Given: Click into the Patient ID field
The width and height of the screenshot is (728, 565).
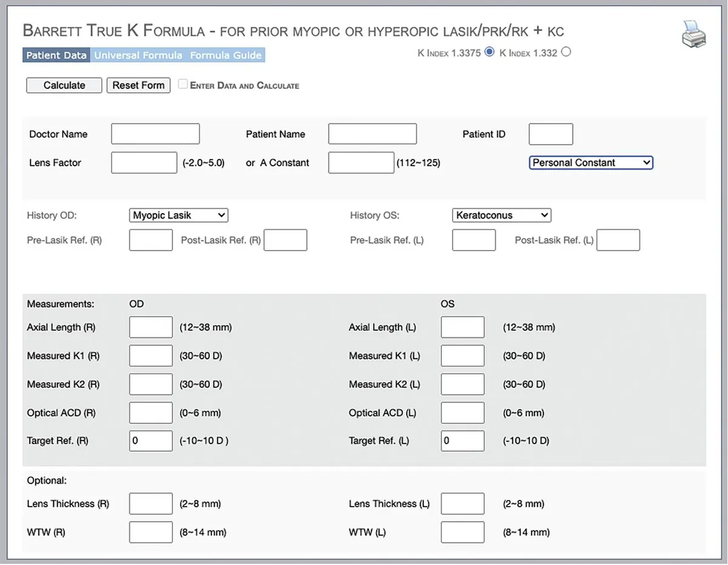Looking at the screenshot, I should [x=550, y=134].
